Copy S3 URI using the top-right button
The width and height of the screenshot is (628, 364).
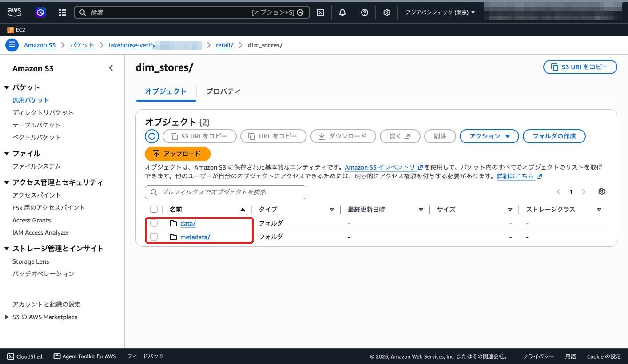click(x=580, y=67)
